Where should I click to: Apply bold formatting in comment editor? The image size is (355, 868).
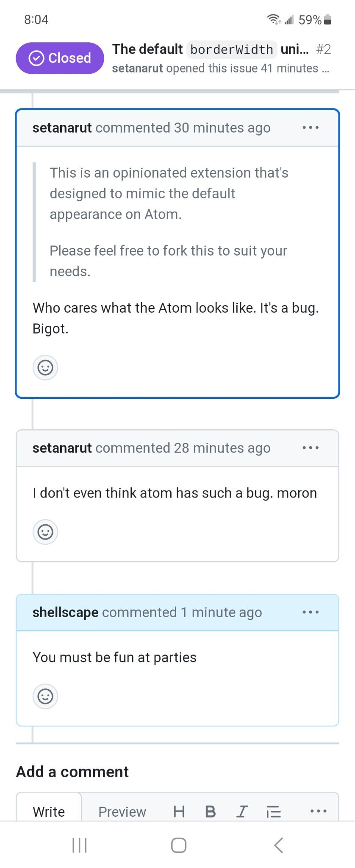[210, 811]
